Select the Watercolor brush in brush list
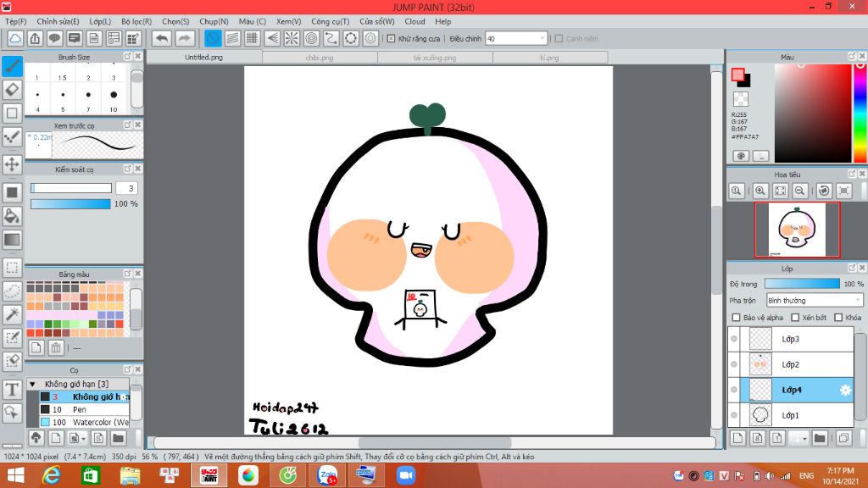 click(84, 422)
